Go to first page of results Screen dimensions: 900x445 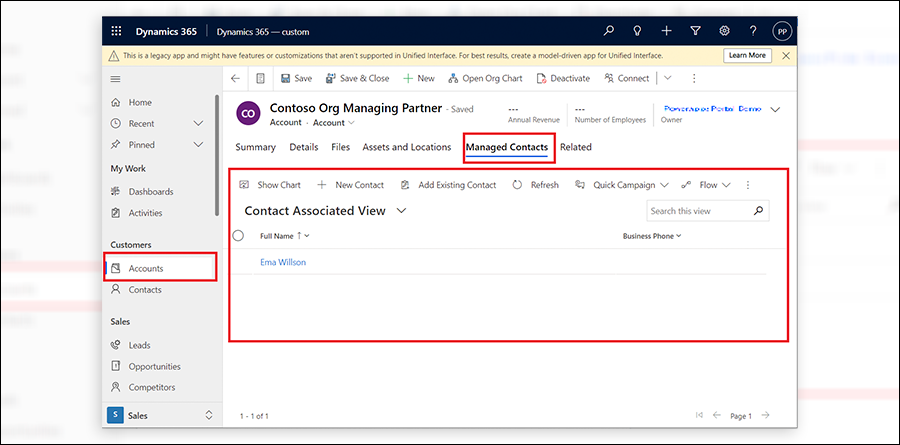click(x=699, y=415)
